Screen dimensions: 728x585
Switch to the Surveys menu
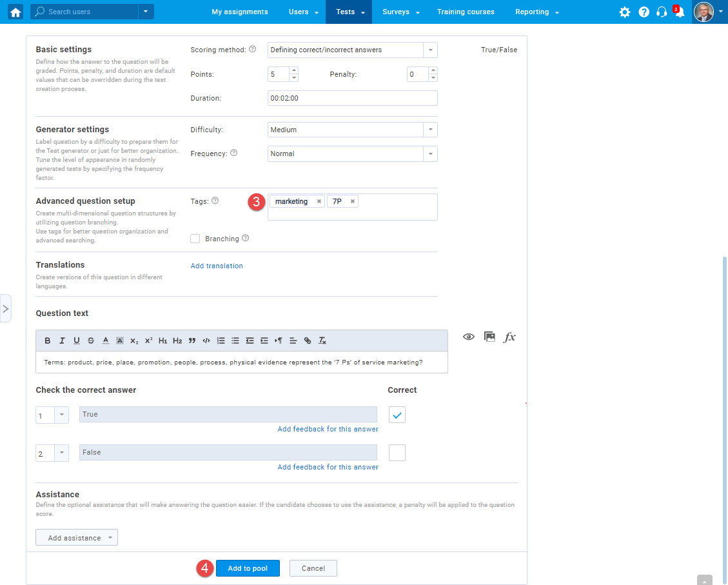pos(395,12)
